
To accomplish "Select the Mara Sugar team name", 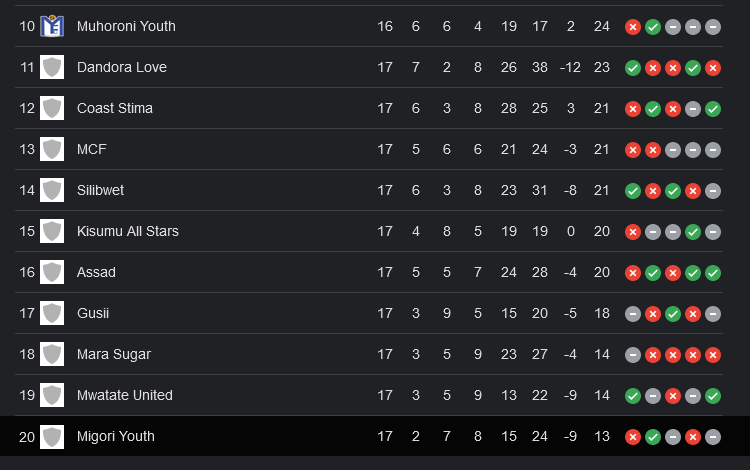I will 114,354.
